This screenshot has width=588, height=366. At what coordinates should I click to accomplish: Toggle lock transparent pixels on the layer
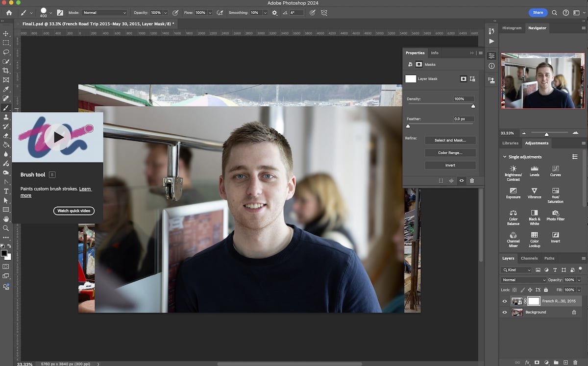pyautogui.click(x=514, y=290)
